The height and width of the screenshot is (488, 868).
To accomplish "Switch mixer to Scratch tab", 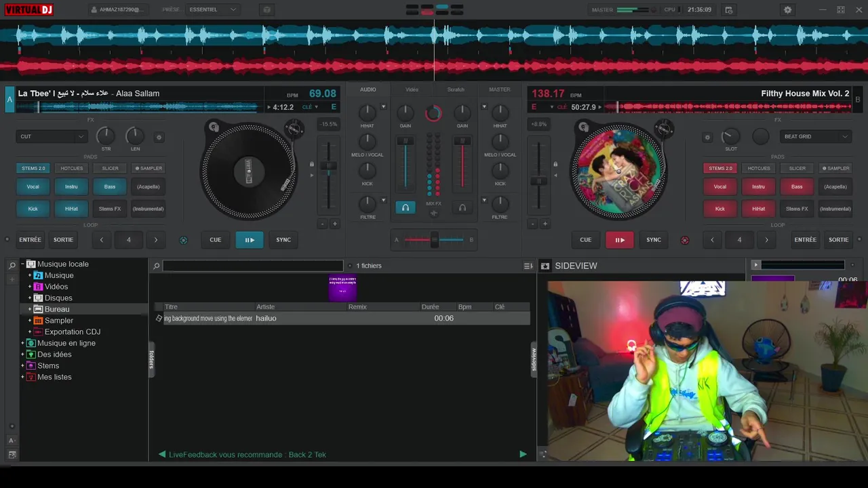I will pyautogui.click(x=456, y=89).
